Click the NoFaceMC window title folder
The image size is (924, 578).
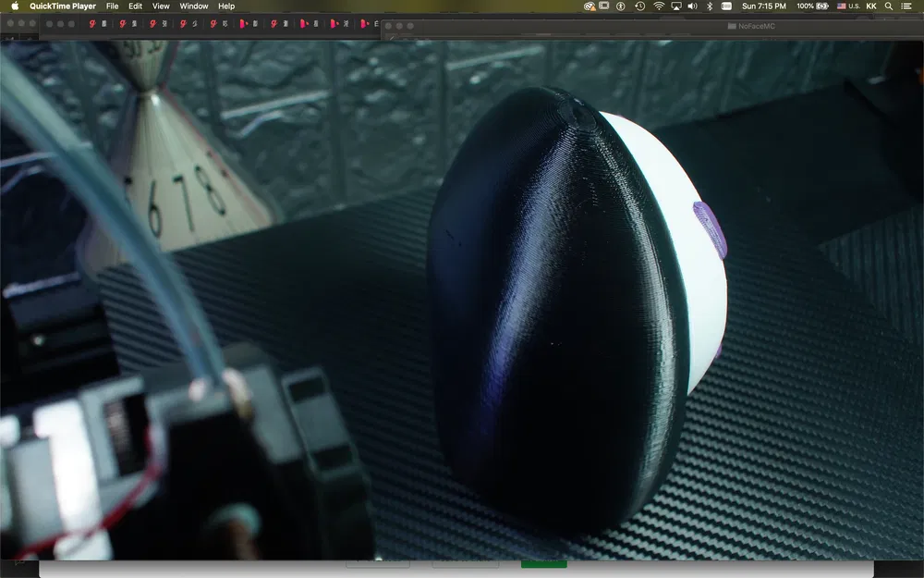[x=751, y=26]
